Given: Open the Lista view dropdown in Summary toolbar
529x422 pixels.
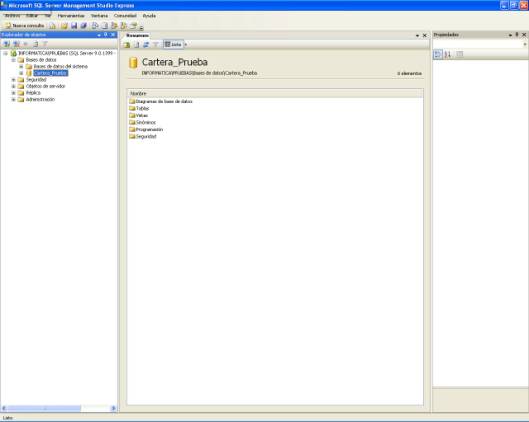Looking at the screenshot, I should (186, 45).
